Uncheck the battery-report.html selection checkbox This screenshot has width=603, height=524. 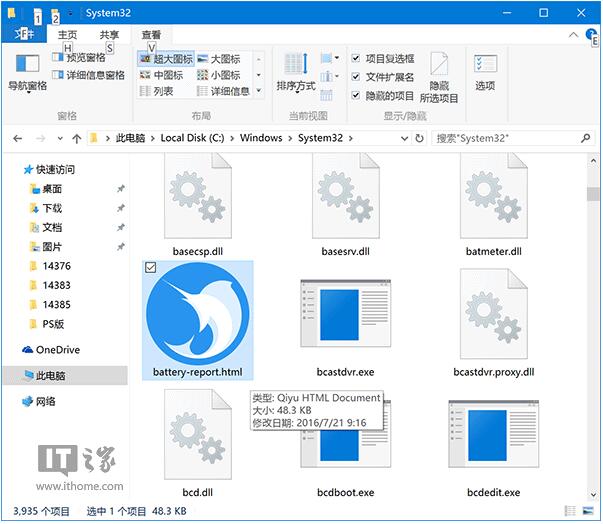(150, 267)
